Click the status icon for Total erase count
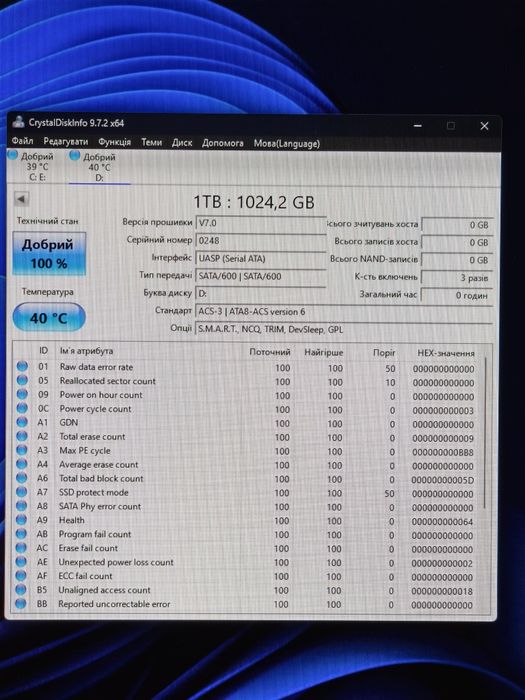525x700 pixels. (22, 436)
